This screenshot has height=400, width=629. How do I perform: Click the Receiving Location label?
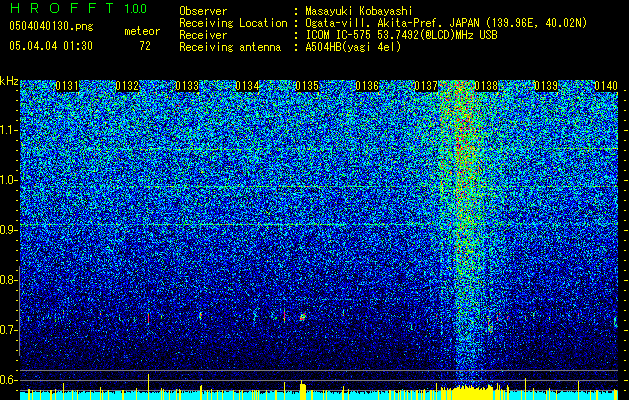(233, 23)
